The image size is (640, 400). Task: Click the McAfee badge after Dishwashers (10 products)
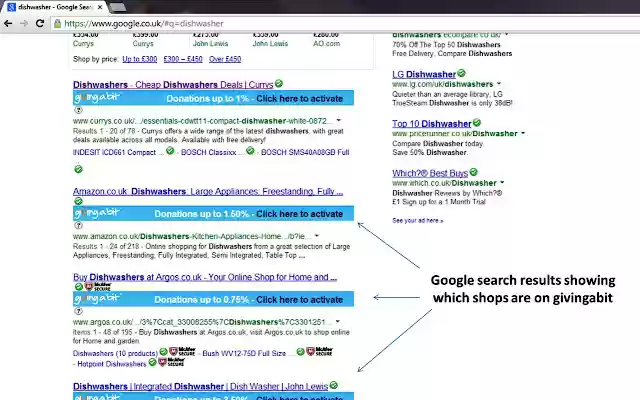tap(182, 351)
